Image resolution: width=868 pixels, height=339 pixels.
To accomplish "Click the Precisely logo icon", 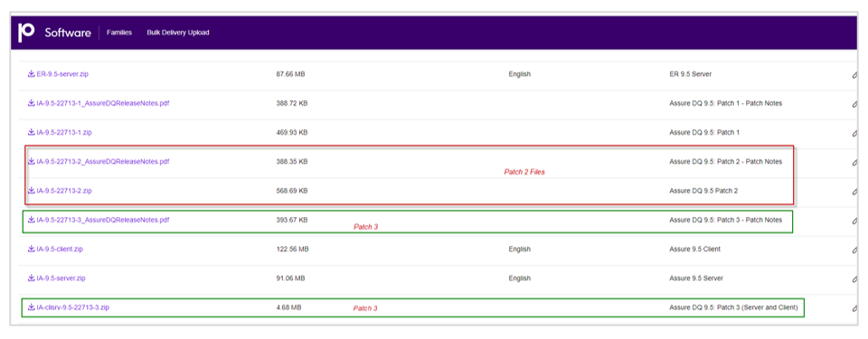I will (26, 33).
